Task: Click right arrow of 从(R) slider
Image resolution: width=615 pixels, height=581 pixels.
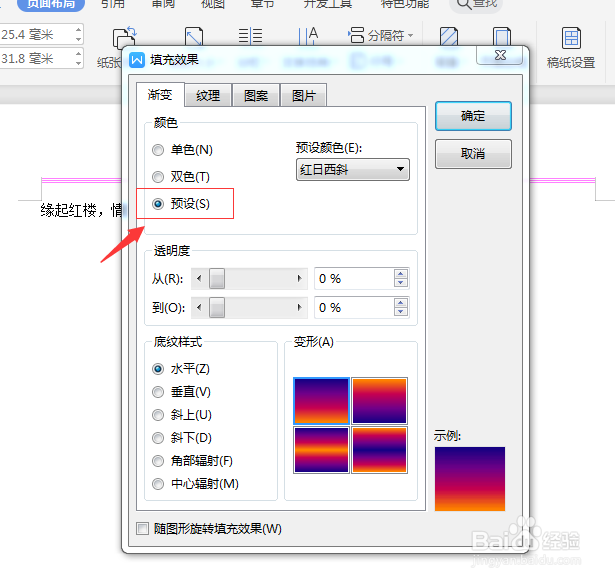Action: (x=300, y=279)
